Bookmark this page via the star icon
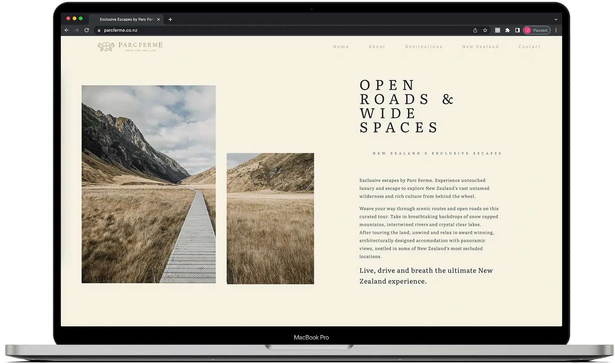The image size is (615, 364). click(485, 30)
